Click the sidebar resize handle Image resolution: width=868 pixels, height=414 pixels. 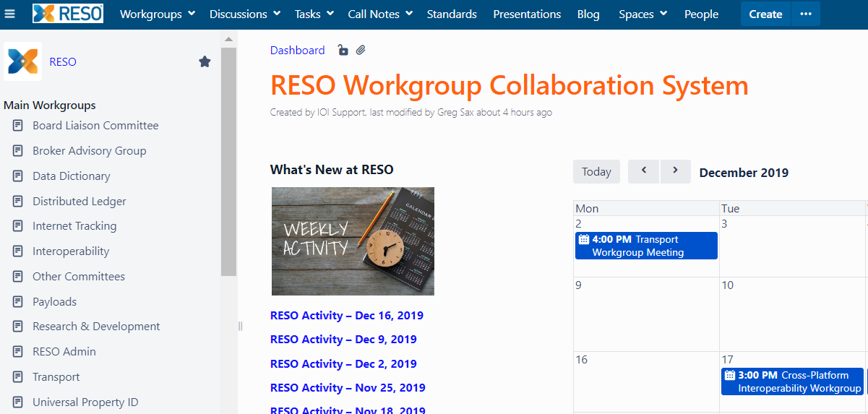pyautogui.click(x=240, y=327)
